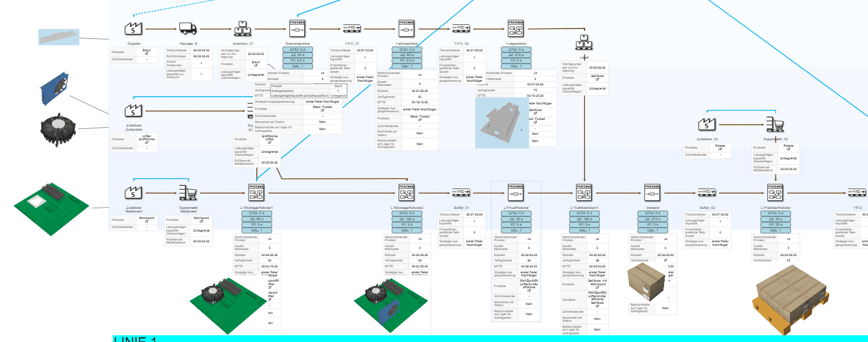The image size is (868, 342).
Task: Click the L1PruefRoboter process icon
Action: coord(516,192)
